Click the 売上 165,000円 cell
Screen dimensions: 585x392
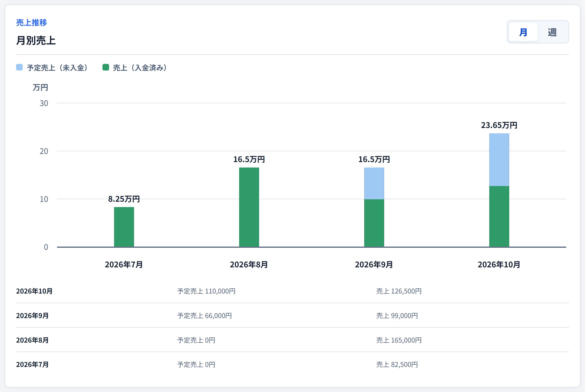pyautogui.click(x=399, y=340)
